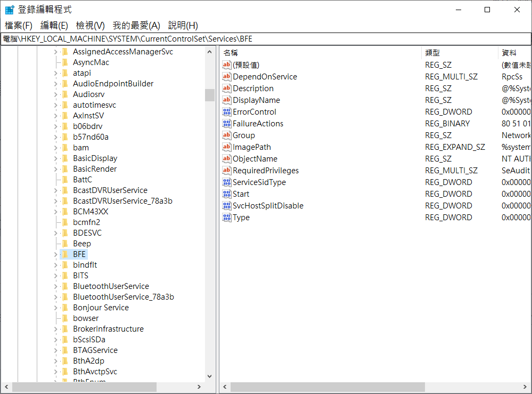
Task: Expand the AssignedAccessManagerSvc key
Action: (55, 52)
